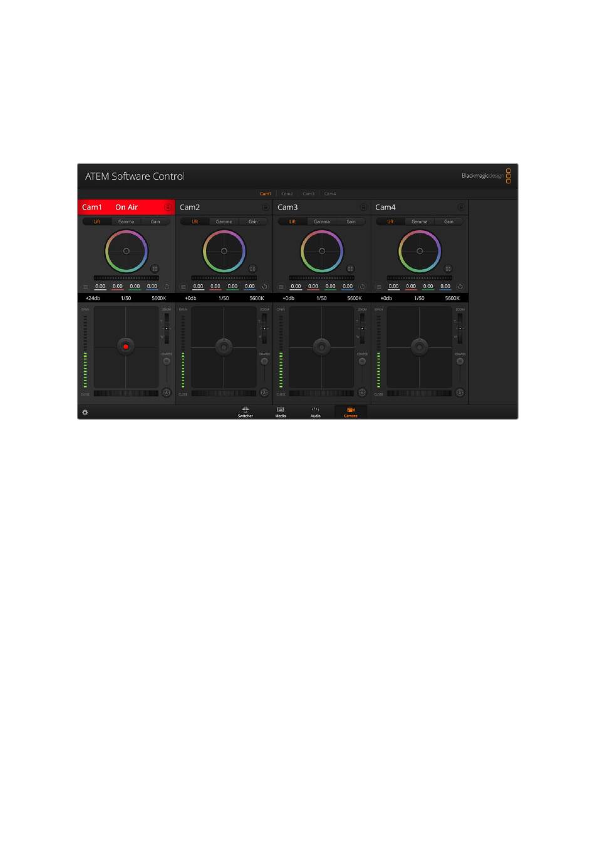Select the Lift button for Cam1
This screenshot has height=868, width=595.
(x=97, y=222)
